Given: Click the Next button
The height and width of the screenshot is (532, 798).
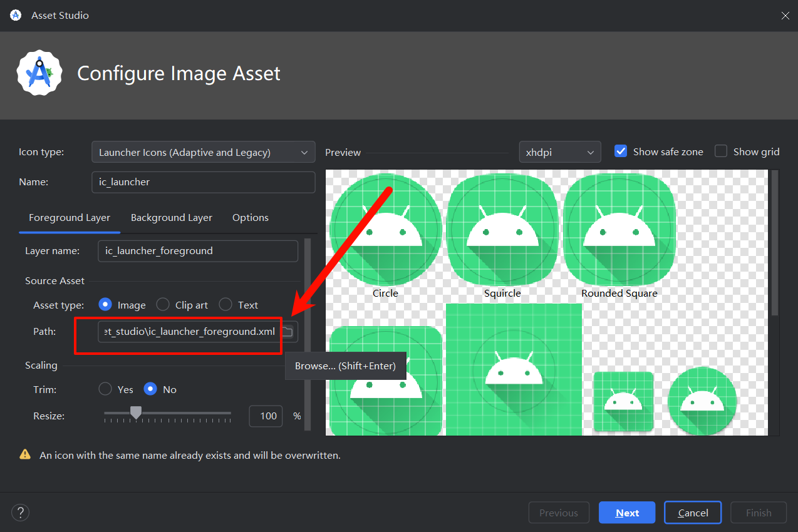Looking at the screenshot, I should tap(627, 513).
